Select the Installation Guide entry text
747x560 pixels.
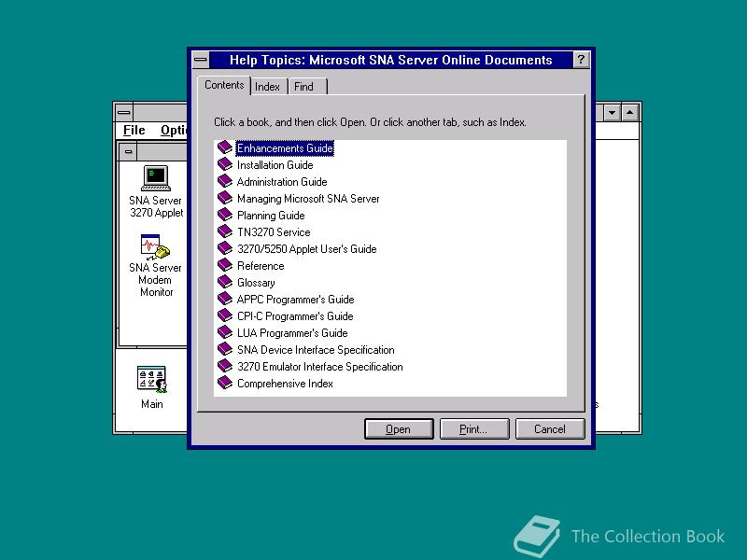point(275,165)
